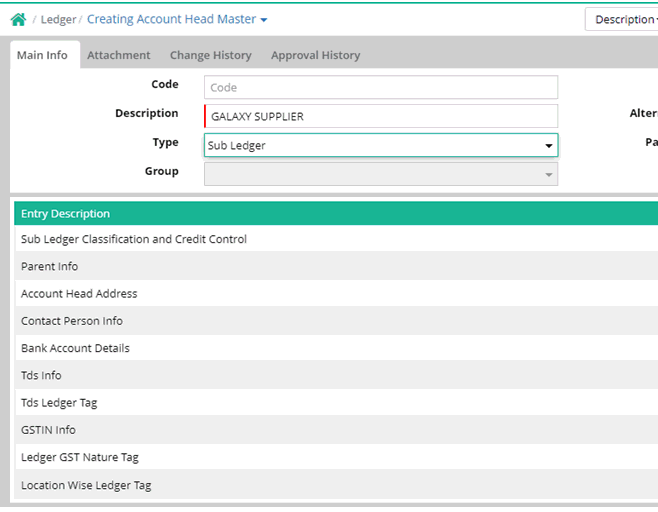This screenshot has width=658, height=512.
Task: Select Location Wise Ledger Tag row
Action: (86, 485)
